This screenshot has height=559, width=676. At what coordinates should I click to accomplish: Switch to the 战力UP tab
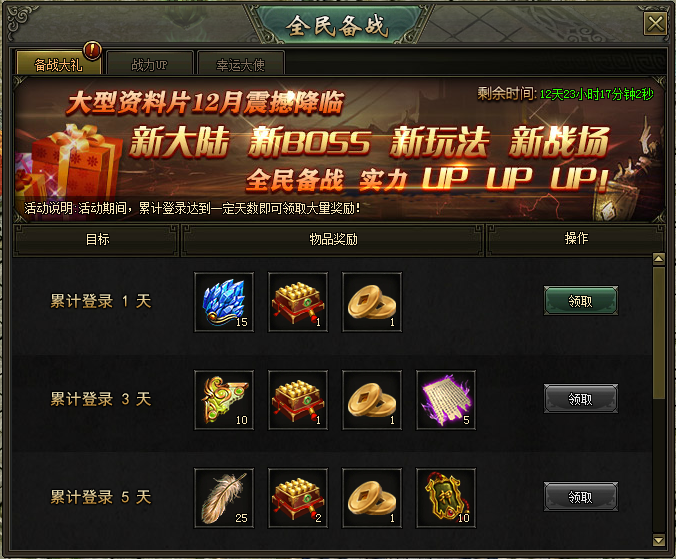pos(149,64)
